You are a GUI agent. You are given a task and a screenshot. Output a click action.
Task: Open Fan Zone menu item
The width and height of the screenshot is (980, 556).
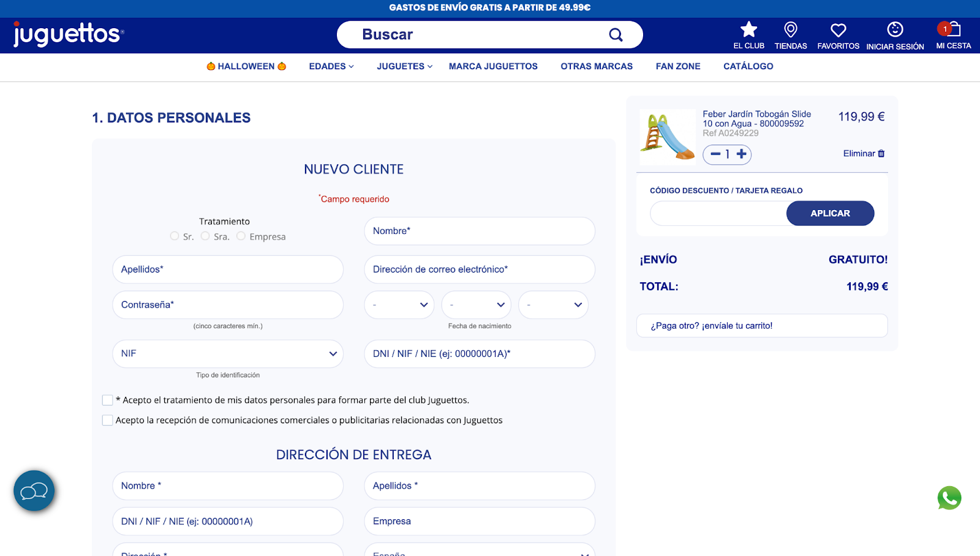coord(678,66)
